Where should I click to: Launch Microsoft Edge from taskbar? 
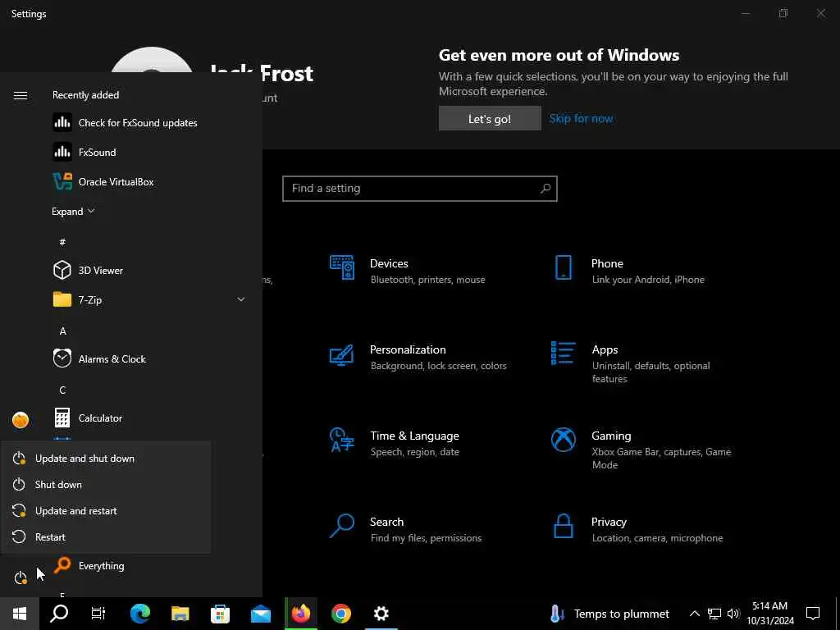pos(139,614)
